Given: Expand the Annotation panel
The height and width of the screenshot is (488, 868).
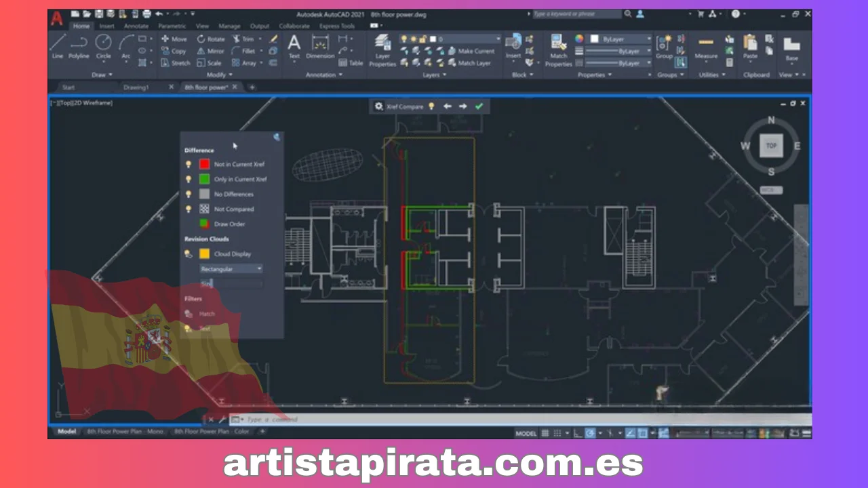Looking at the screenshot, I should 324,75.
